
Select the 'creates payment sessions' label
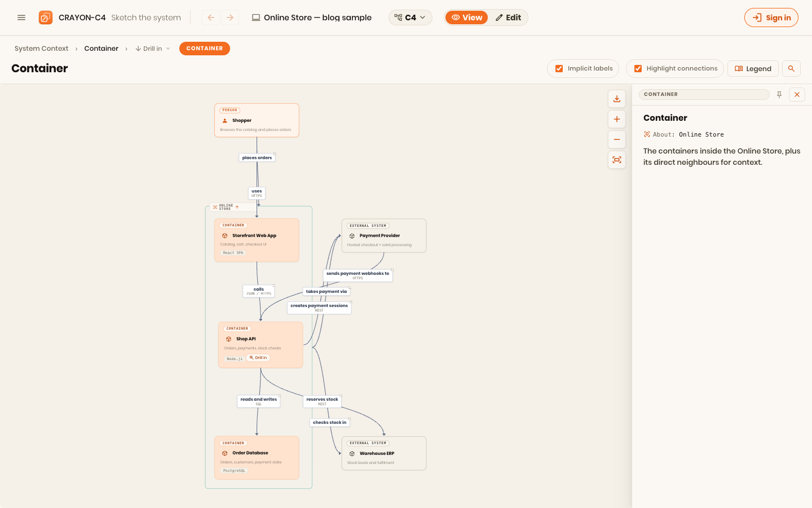click(x=319, y=308)
